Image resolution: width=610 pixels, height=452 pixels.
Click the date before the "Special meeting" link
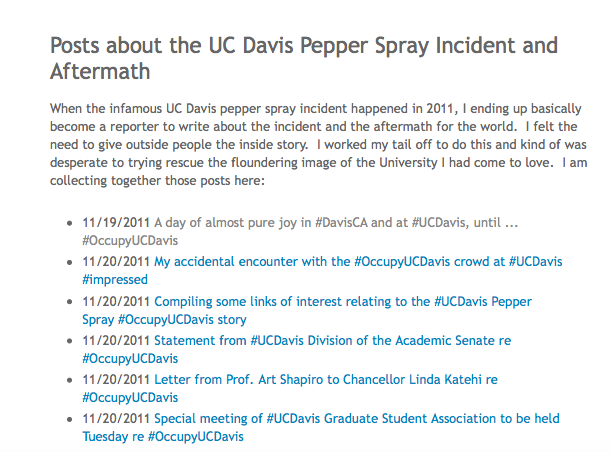(117, 418)
